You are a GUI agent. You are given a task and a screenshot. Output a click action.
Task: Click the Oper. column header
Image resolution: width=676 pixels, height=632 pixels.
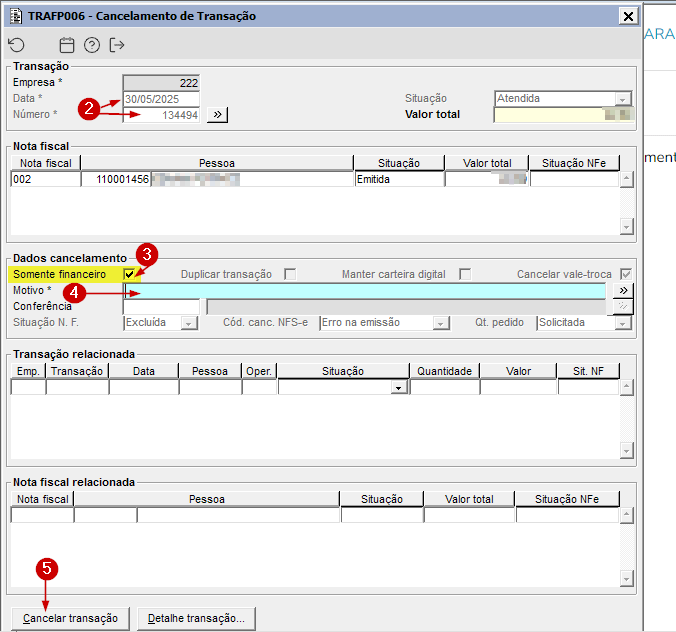(259, 371)
